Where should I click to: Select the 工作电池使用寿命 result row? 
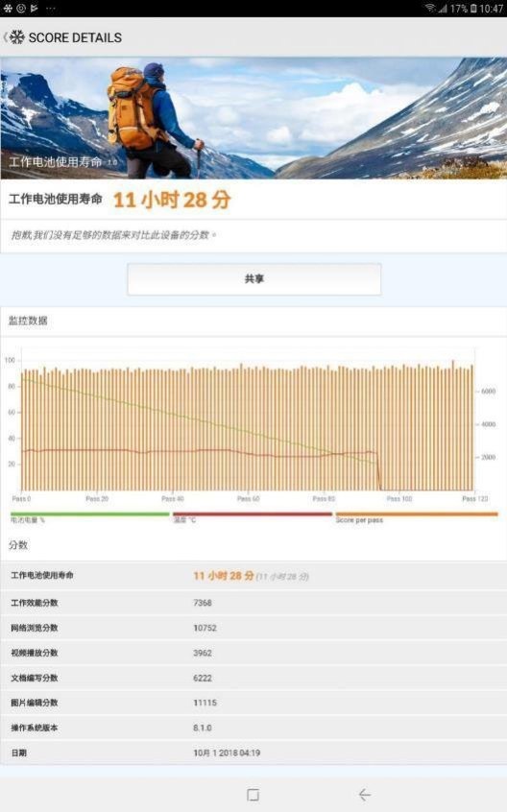tap(253, 575)
